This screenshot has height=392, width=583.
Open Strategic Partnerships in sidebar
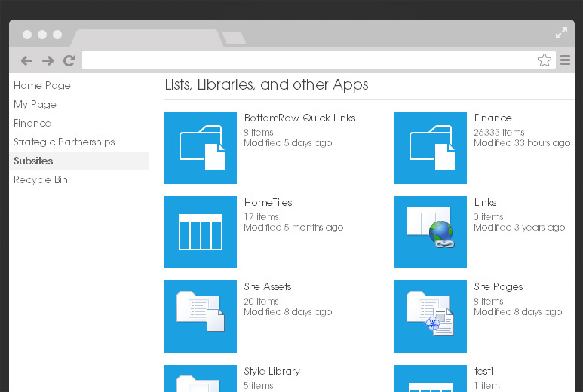point(64,142)
